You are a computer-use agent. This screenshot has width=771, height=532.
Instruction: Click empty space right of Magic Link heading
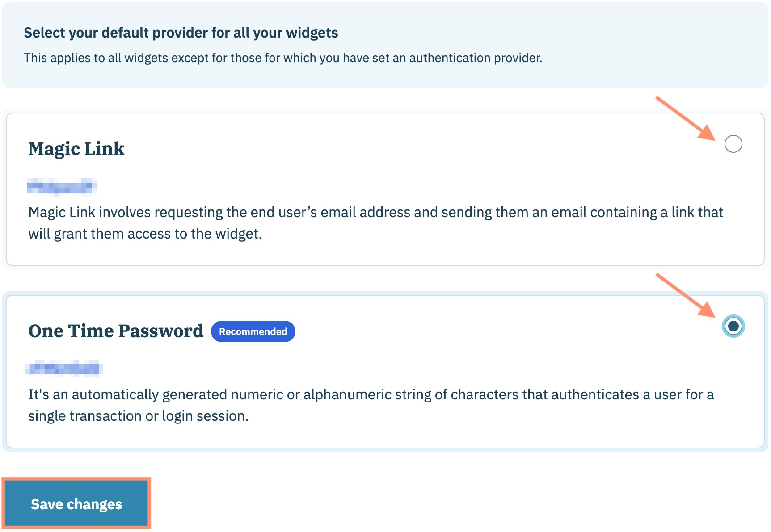coord(402,149)
